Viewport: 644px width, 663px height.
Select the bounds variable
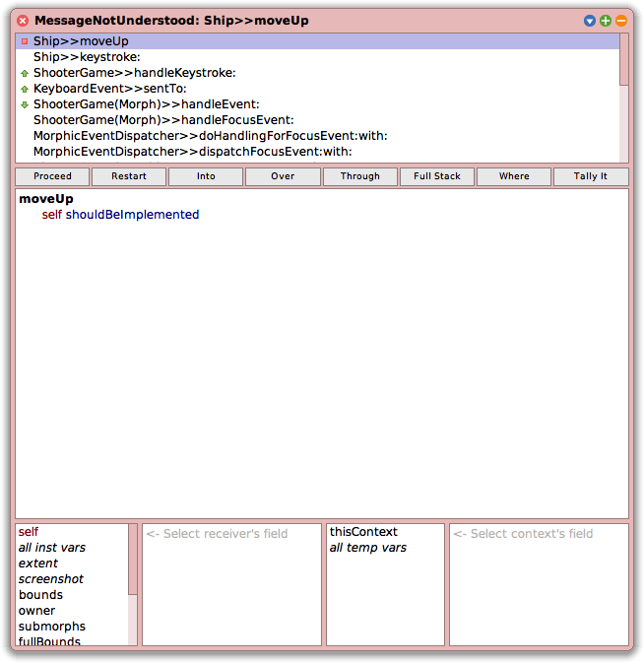72,595
